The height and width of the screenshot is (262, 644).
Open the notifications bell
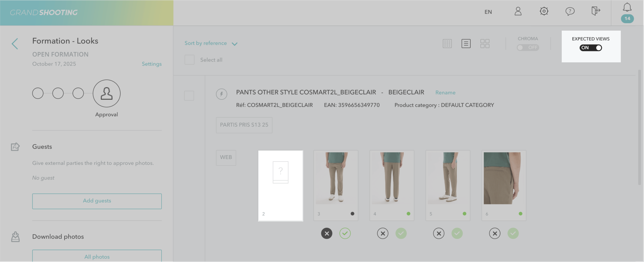(x=627, y=7)
